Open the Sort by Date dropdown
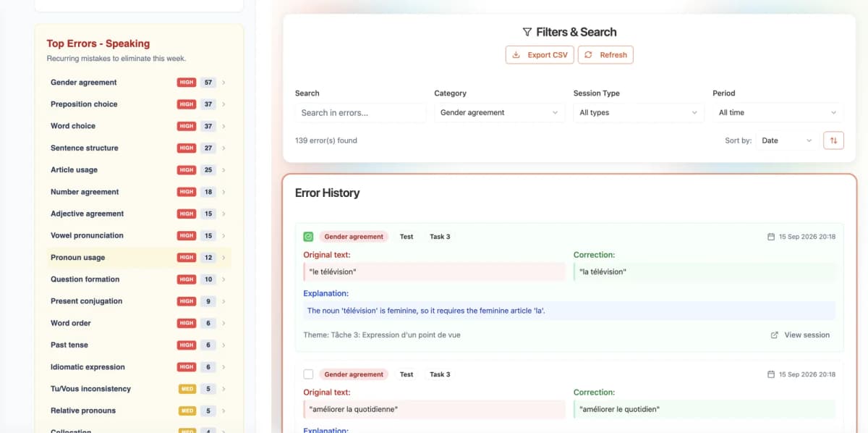 [787, 140]
